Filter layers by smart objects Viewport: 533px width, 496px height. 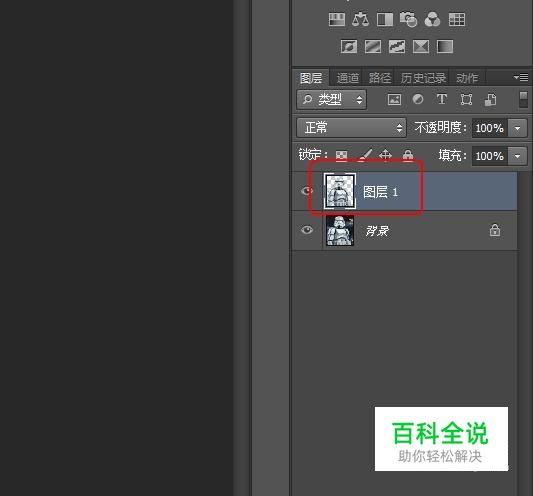click(x=490, y=100)
